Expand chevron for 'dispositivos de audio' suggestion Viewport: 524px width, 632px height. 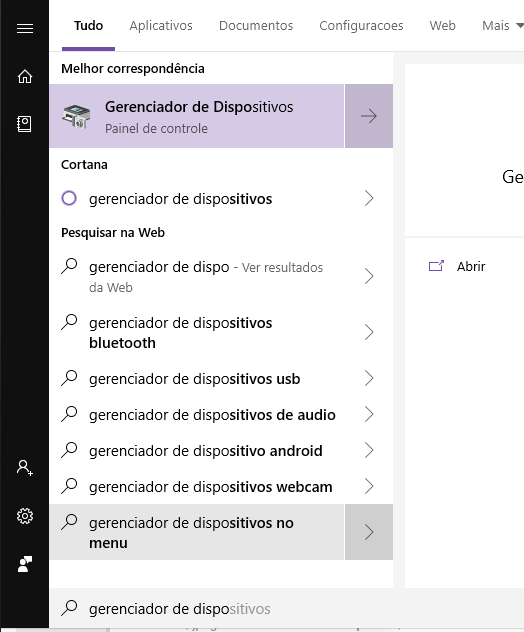(369, 414)
